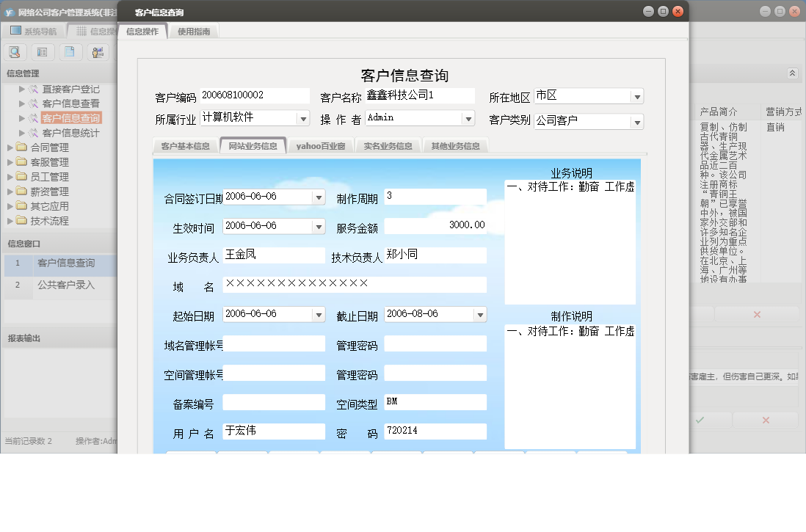Click the 直接客户登记 item icon

(32, 90)
